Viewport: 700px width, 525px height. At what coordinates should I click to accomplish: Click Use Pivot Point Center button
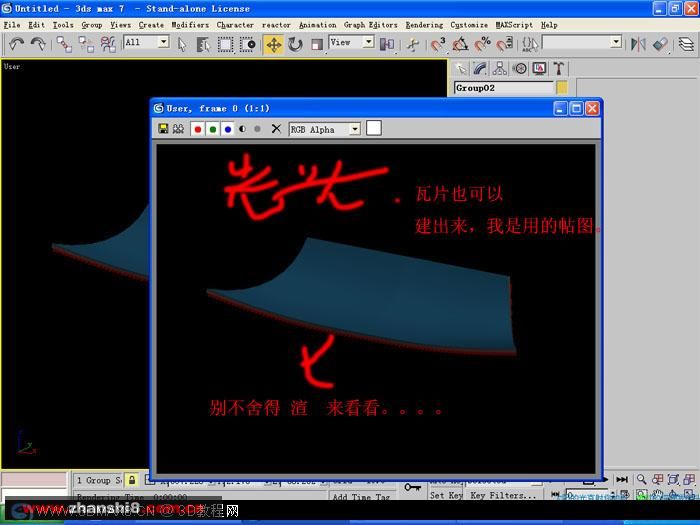[x=387, y=44]
